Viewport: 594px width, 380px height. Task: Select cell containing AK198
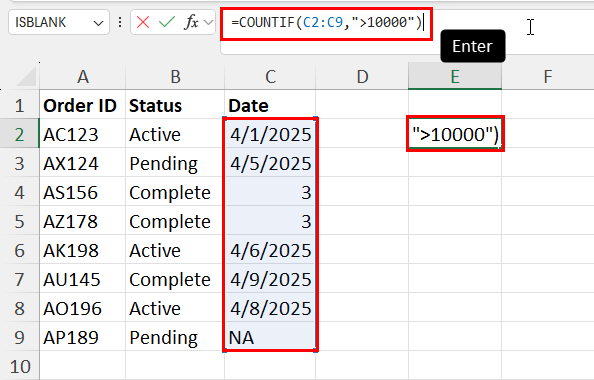[x=83, y=250]
